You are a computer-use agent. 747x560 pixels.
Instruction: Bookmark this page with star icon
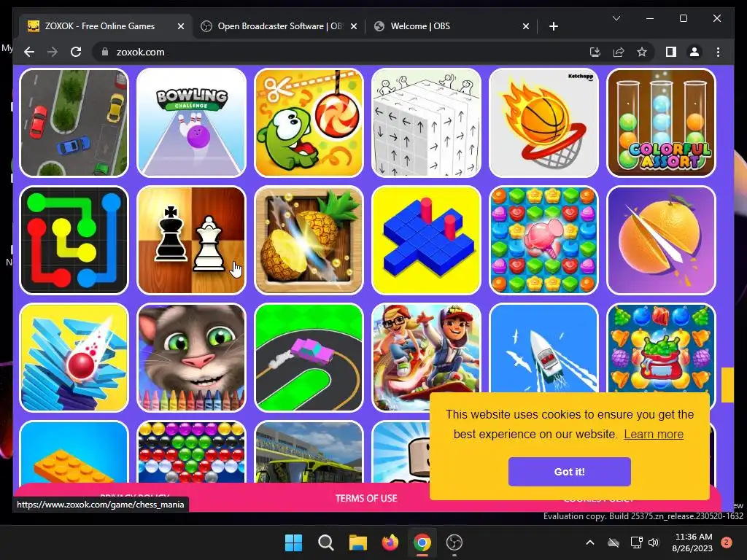click(642, 52)
